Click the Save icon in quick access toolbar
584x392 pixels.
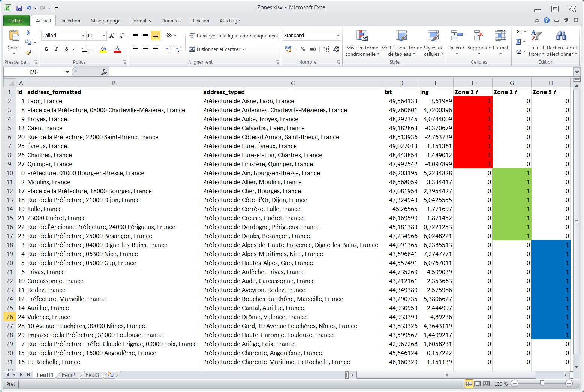point(19,8)
